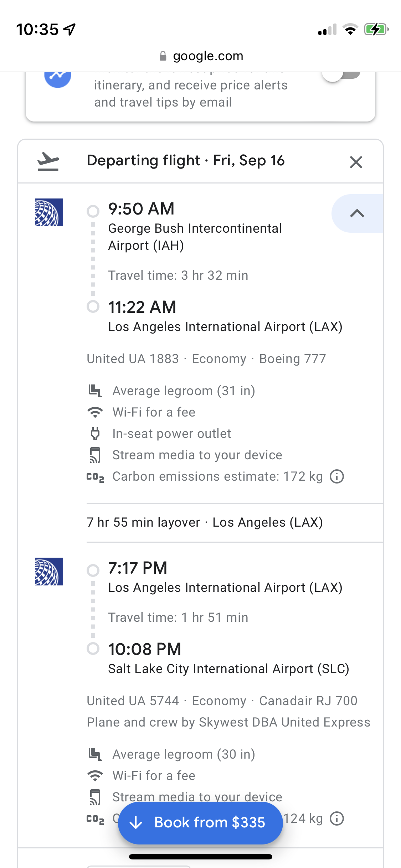The height and width of the screenshot is (868, 401).
Task: Close the departing flight details card
Action: point(356,162)
